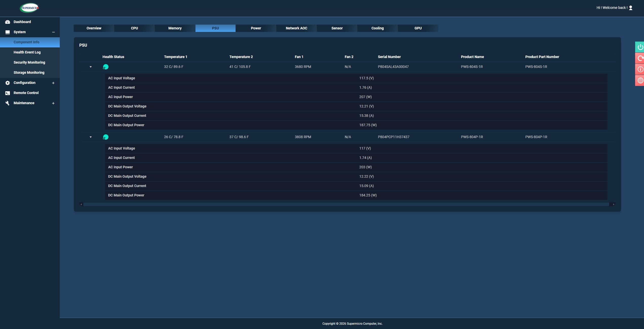
Task: Click the Supermicro logo
Action: pyautogui.click(x=29, y=8)
